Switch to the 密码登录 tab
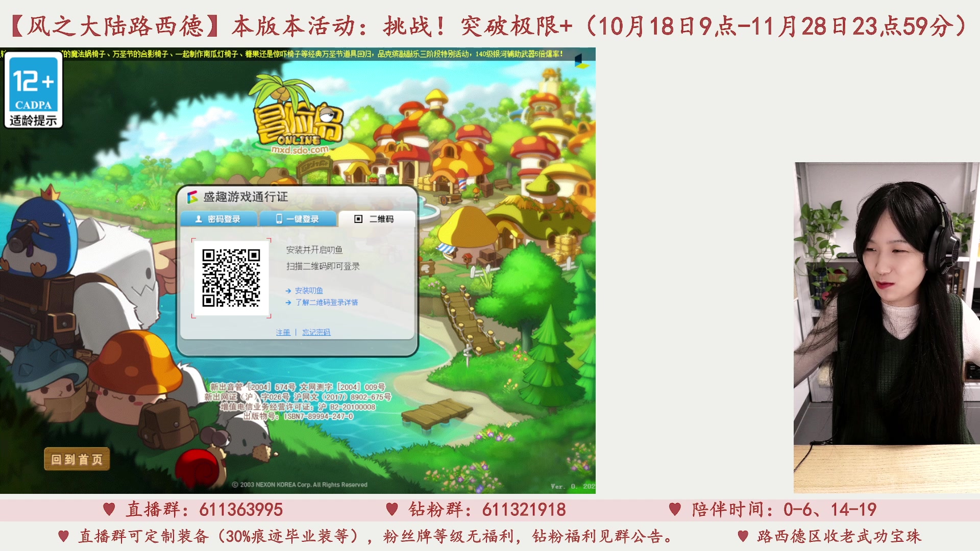 pos(218,219)
